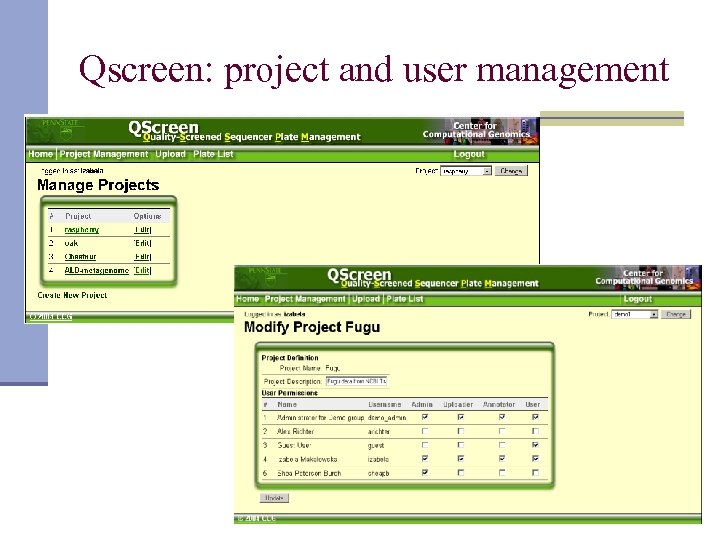Expand the Project dropdown in the Manage Projects window
Image resolution: width=720 pixels, height=540 pixels.
pyautogui.click(x=466, y=171)
